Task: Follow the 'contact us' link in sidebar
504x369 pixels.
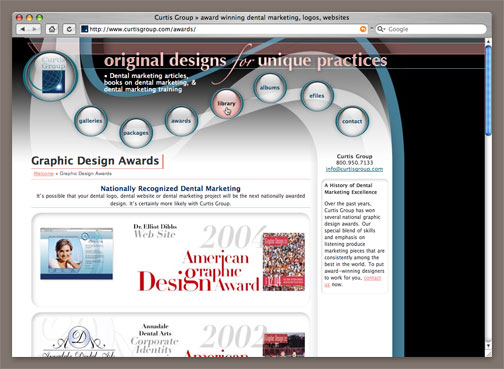Action: pos(372,278)
